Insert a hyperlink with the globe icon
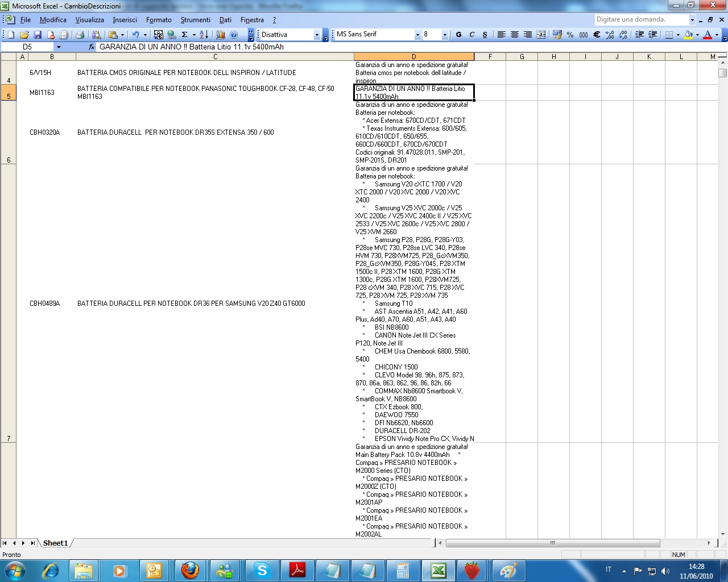This screenshot has width=728, height=582. [x=172, y=35]
